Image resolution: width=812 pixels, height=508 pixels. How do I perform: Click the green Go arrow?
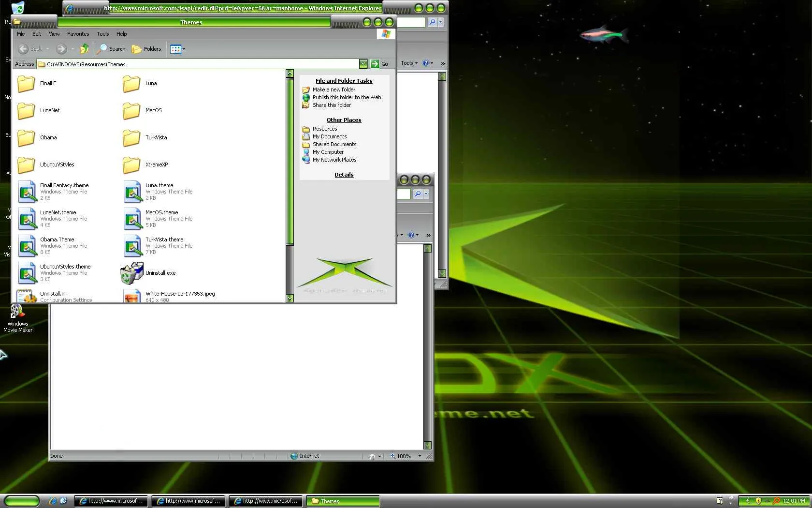[375, 64]
